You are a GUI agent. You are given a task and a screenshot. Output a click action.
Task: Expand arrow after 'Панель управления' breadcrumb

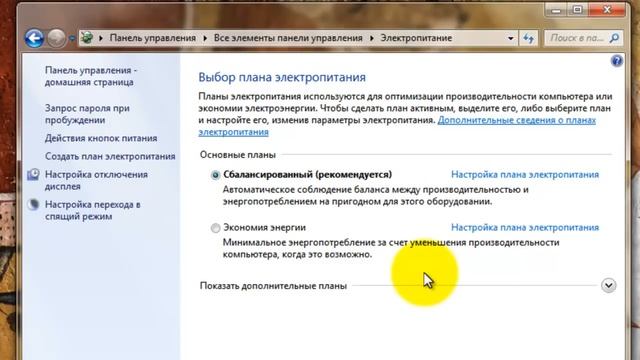pyautogui.click(x=205, y=38)
